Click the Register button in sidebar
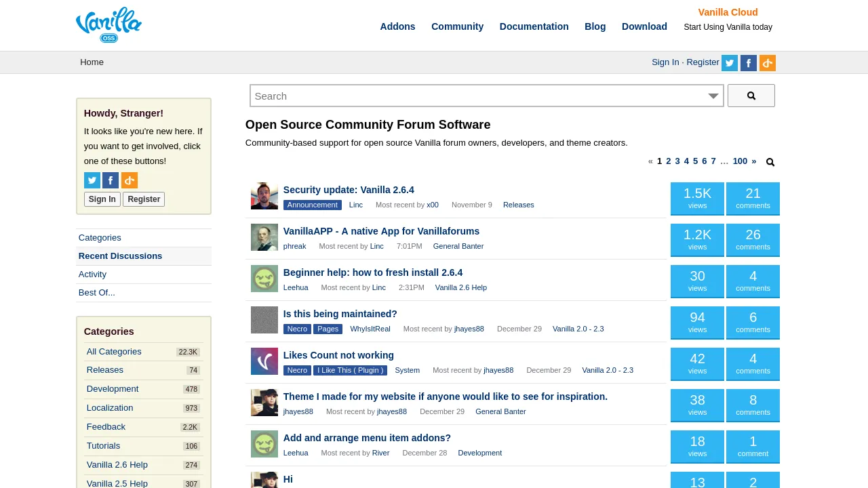The height and width of the screenshot is (488, 868). 144,199
